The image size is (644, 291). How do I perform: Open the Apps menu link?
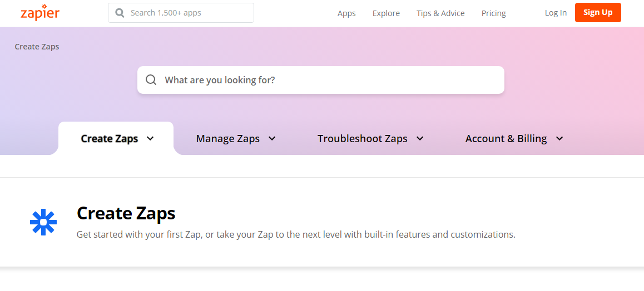tap(346, 13)
